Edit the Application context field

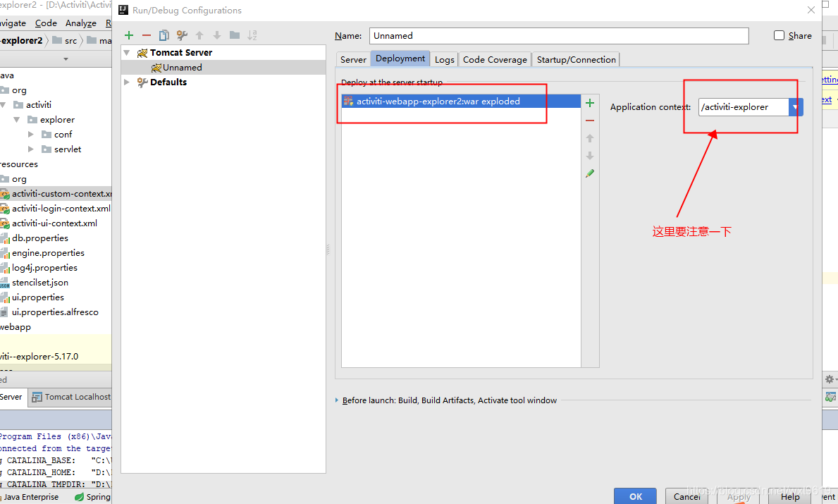point(744,107)
